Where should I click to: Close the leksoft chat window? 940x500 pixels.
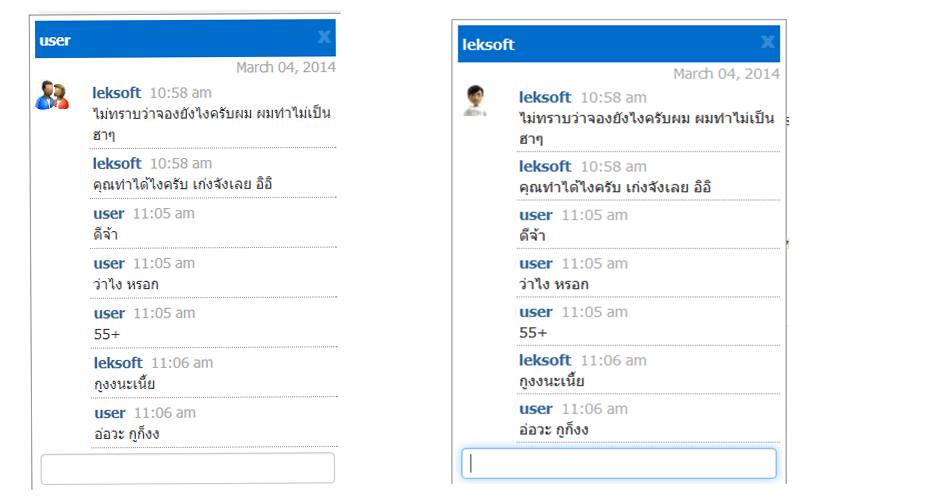[x=767, y=41]
